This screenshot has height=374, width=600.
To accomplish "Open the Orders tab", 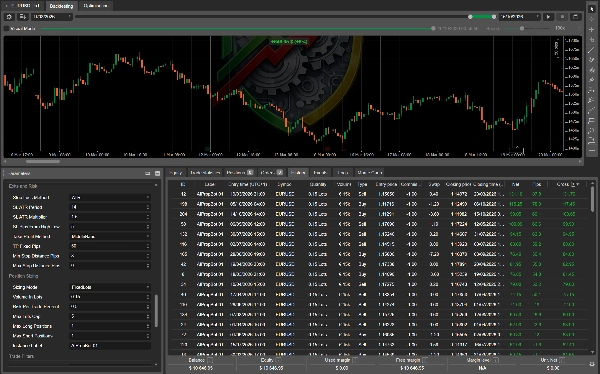I will tap(271, 173).
